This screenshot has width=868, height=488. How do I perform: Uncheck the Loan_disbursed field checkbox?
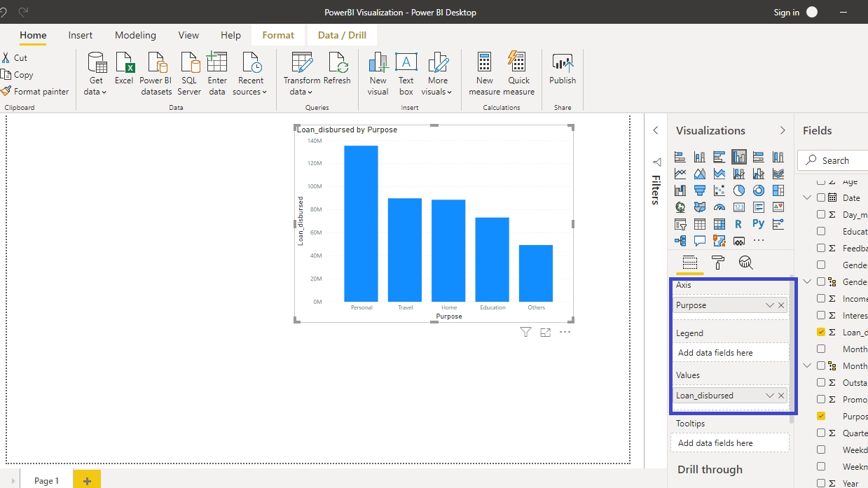pos(821,333)
